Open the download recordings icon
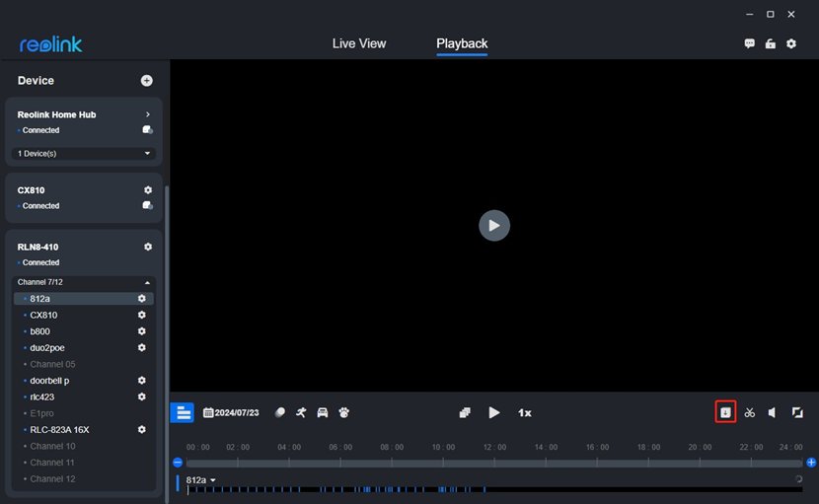The height and width of the screenshot is (504, 819). point(725,412)
